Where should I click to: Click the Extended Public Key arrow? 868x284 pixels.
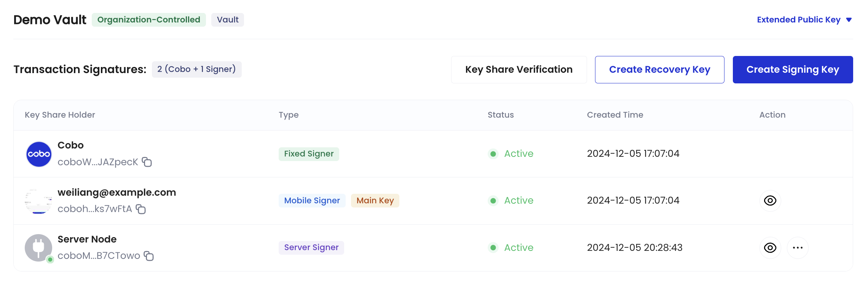pyautogui.click(x=849, y=20)
